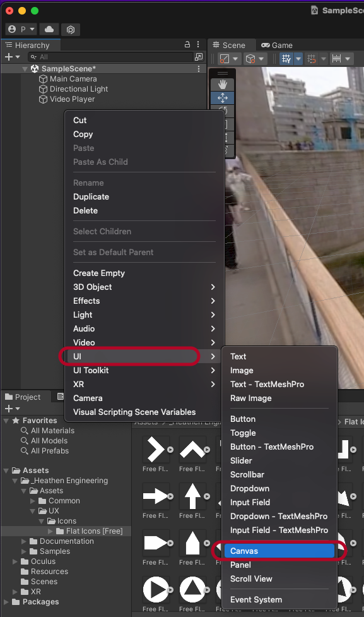Open the UI Toolkit submenu
The height and width of the screenshot is (617, 364).
pyautogui.click(x=144, y=370)
